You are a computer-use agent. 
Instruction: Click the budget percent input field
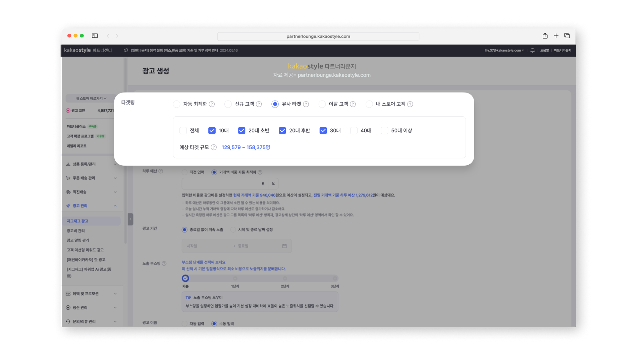point(225,184)
